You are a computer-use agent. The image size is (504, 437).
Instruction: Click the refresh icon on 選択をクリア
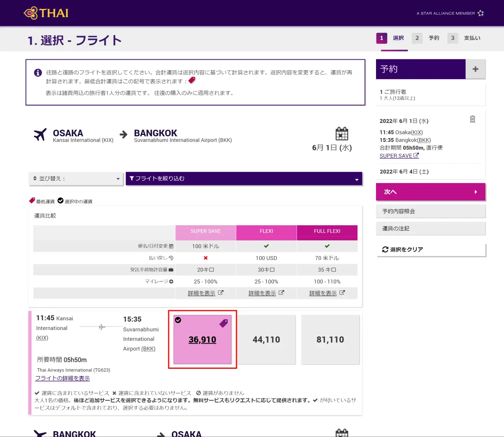(x=385, y=250)
